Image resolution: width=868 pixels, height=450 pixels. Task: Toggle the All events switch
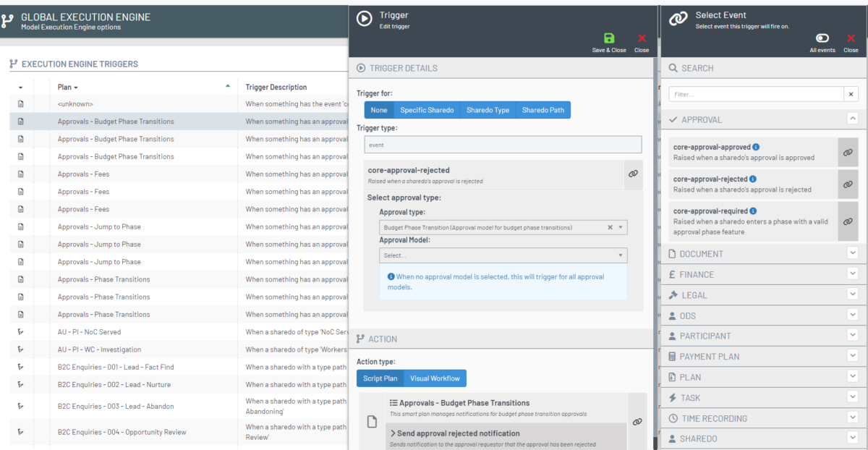coord(822,38)
